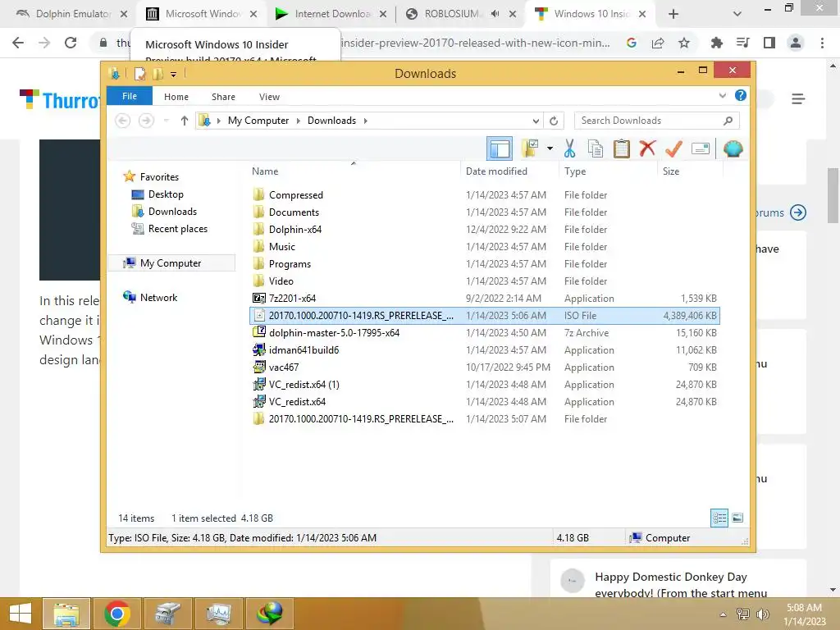Open Chrome three-dot menu
The image size is (840, 630).
pyautogui.click(x=822, y=43)
